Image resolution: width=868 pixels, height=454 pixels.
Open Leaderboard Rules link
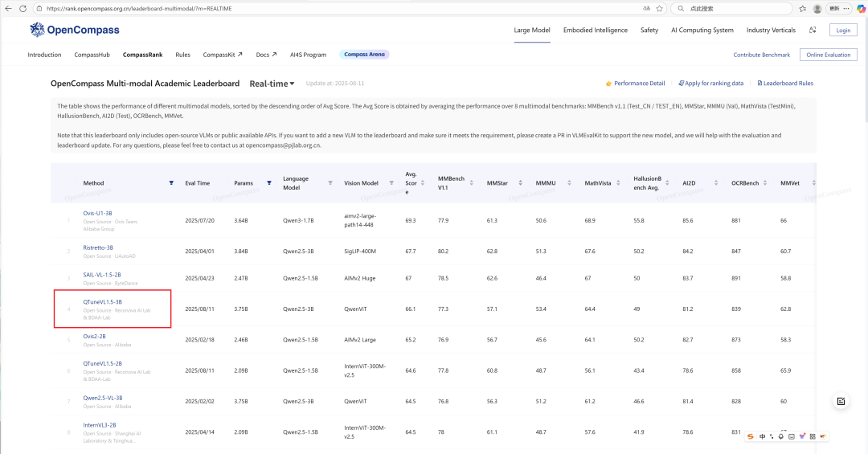[785, 84]
